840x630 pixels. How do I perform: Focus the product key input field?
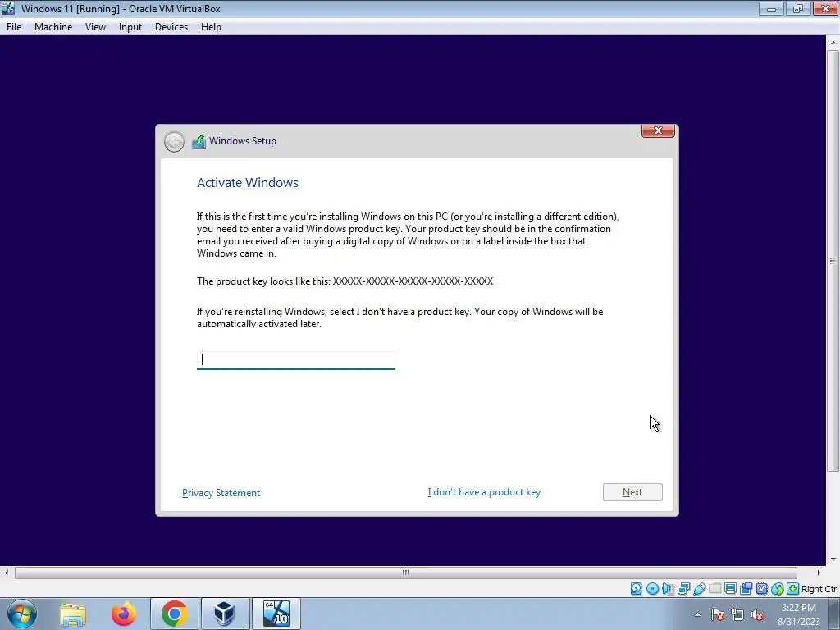(295, 360)
